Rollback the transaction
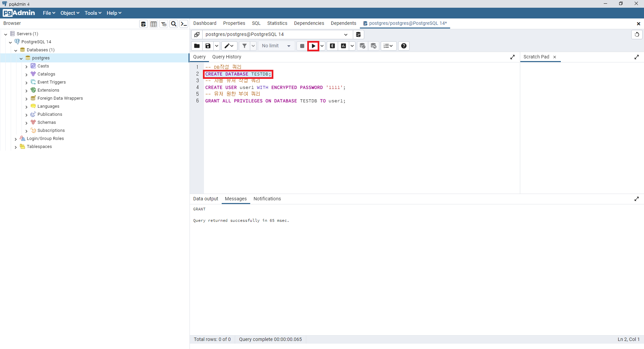 [374, 46]
